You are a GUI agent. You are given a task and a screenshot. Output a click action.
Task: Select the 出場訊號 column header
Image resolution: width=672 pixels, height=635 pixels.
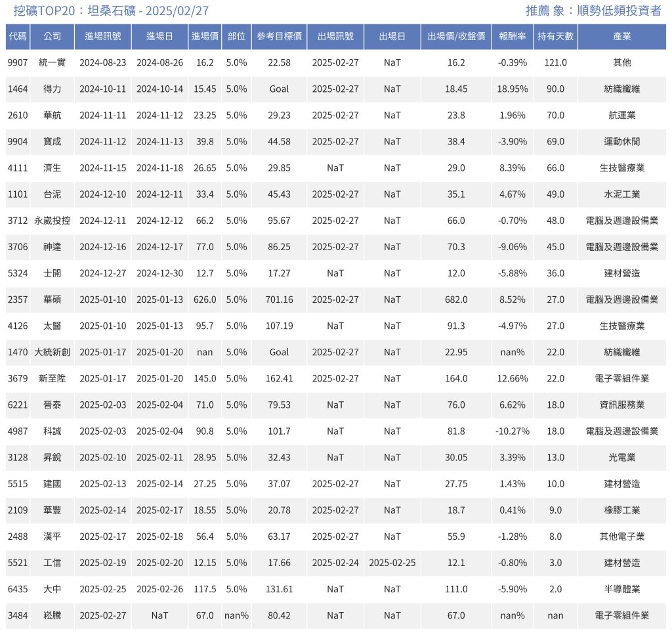click(x=335, y=36)
